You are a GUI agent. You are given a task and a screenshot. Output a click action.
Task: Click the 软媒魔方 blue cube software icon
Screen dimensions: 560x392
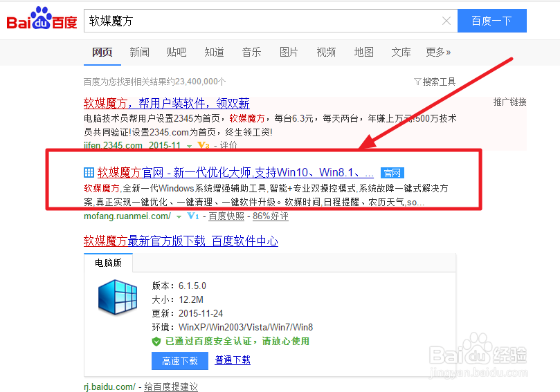[x=118, y=297]
